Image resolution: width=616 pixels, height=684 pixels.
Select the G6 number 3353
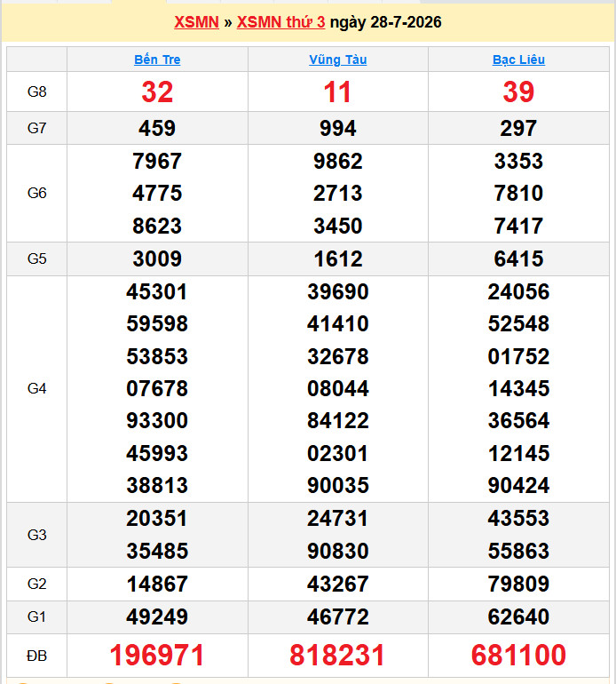coord(518,161)
